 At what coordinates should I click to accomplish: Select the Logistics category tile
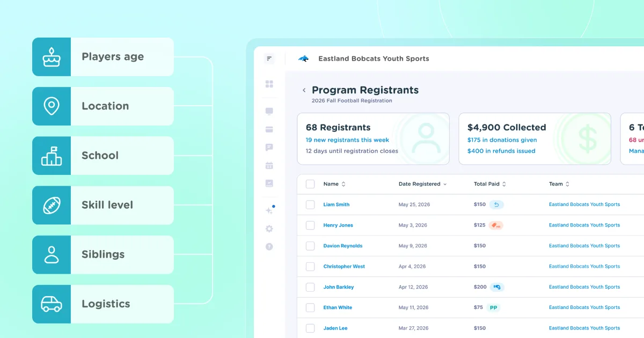[103, 304]
